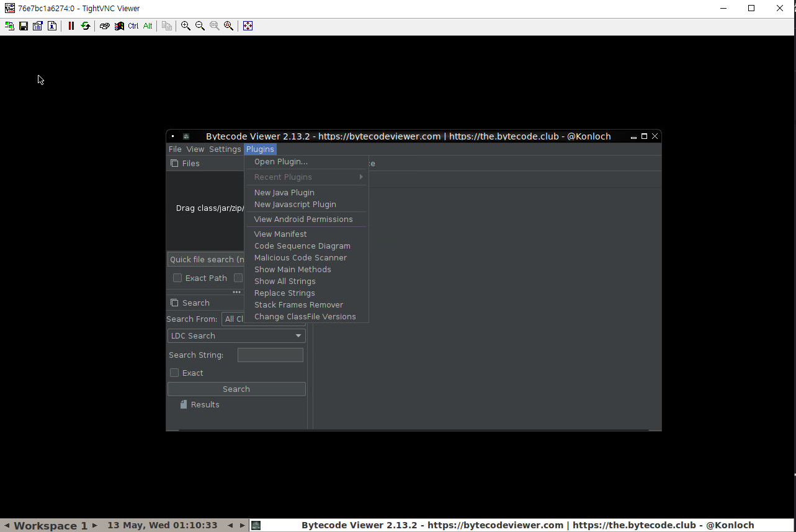Click the TightVNC new connection icon
The height and width of the screenshot is (532, 796).
click(9, 26)
